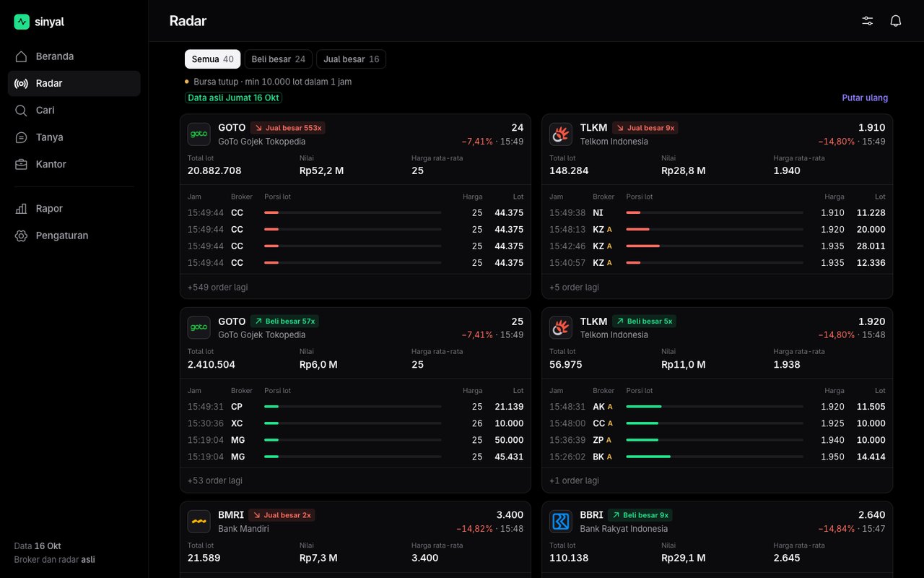This screenshot has width=924, height=578.
Task: Click the Beli besar 9x badge on BBRI
Action: tap(640, 515)
